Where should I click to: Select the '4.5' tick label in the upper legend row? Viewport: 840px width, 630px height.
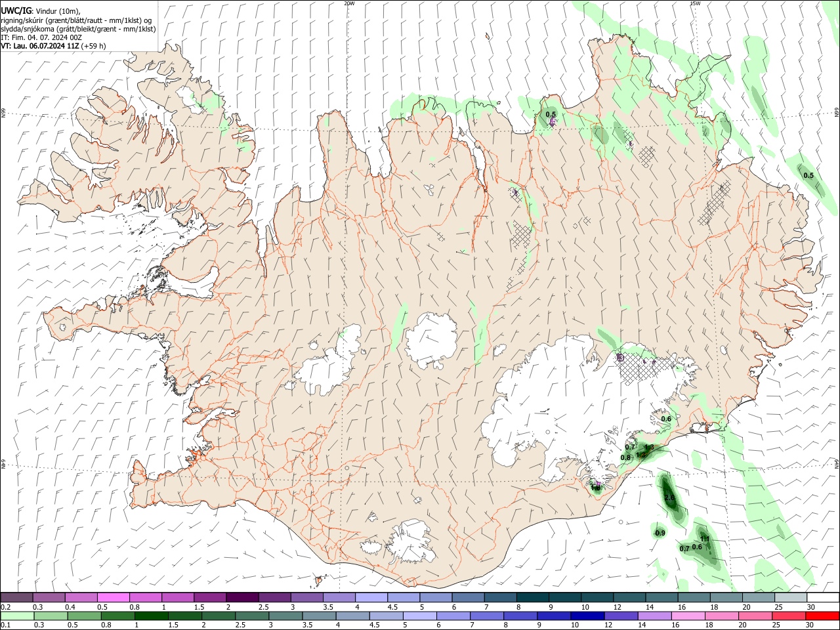[392, 607]
